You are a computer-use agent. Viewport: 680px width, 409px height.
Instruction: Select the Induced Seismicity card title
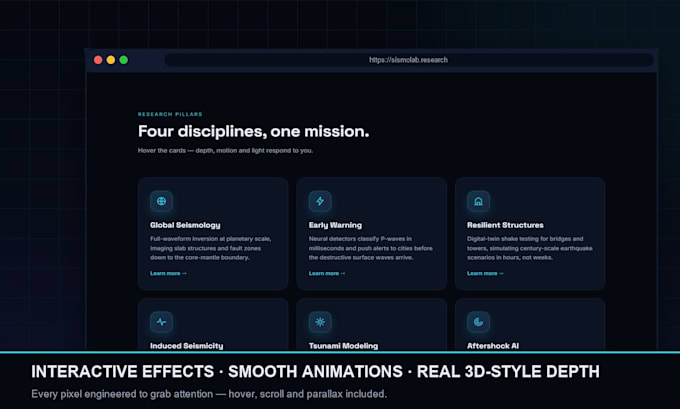pyautogui.click(x=186, y=346)
